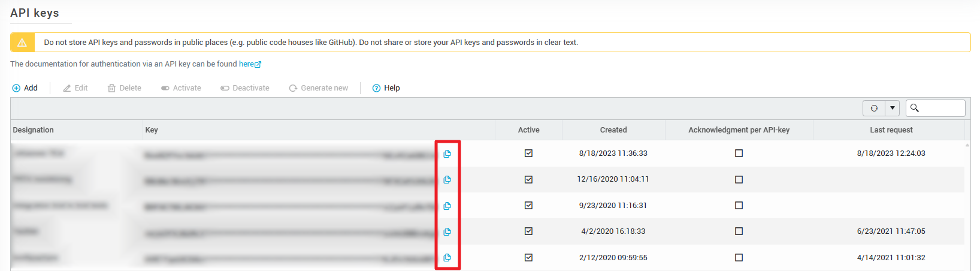Click the refresh icon above the table
The height and width of the screenshot is (271, 980).
pos(874,108)
